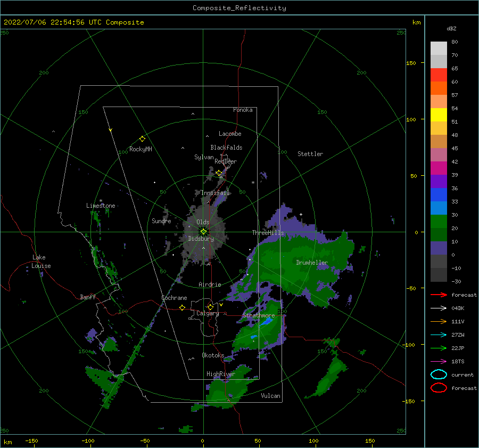The height and width of the screenshot is (448, 479).
Task: Click the Vulcan city label
Action: (x=271, y=396)
